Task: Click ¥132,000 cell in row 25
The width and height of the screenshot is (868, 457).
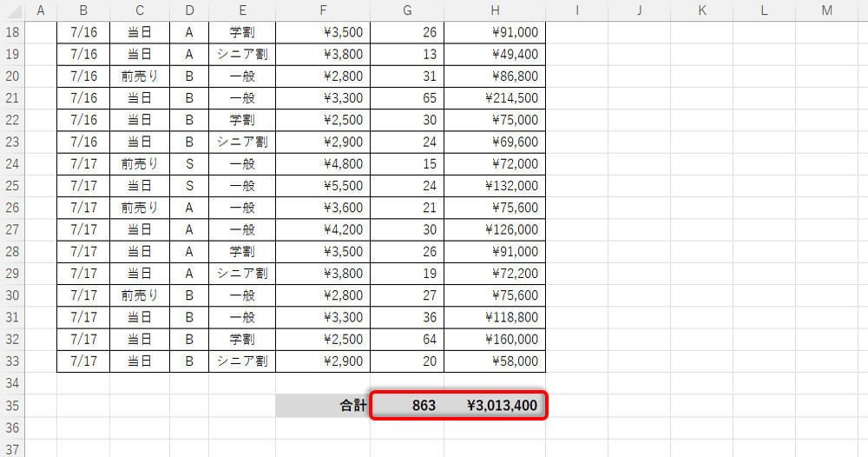Action: tap(495, 186)
